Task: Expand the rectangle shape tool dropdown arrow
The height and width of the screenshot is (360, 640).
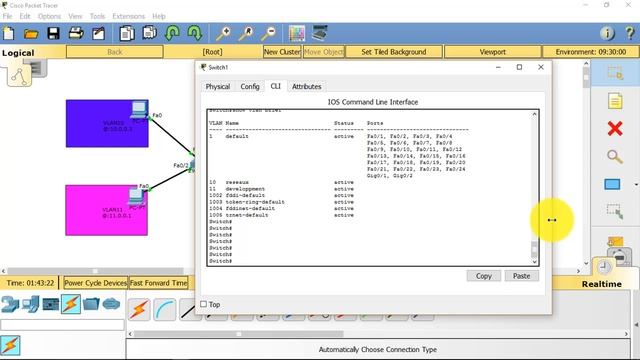Action: coord(636,184)
